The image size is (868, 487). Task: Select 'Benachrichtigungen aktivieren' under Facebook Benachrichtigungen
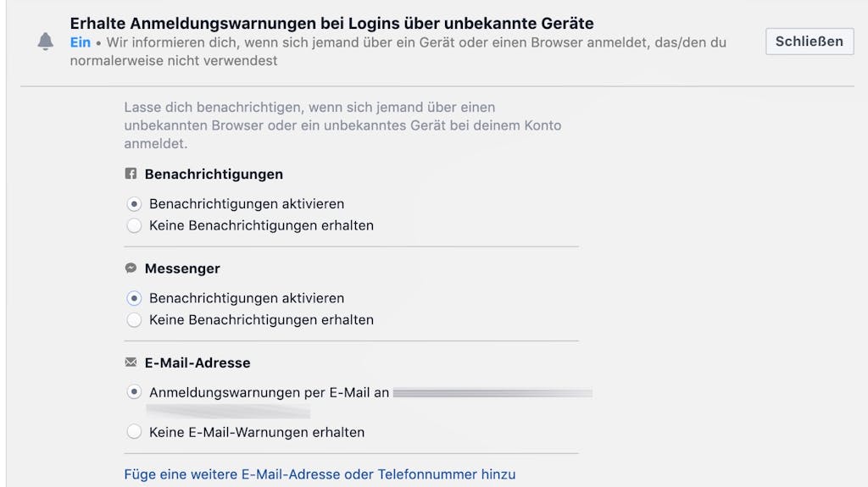click(134, 204)
